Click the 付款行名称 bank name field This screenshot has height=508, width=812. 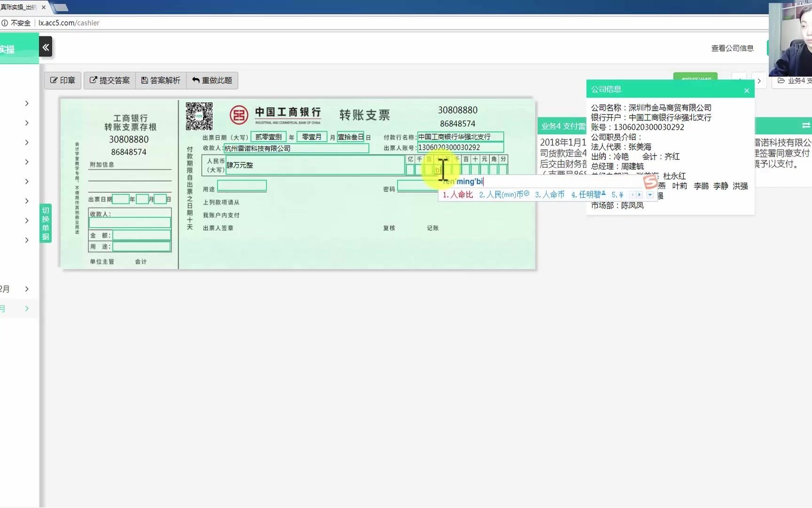point(461,137)
